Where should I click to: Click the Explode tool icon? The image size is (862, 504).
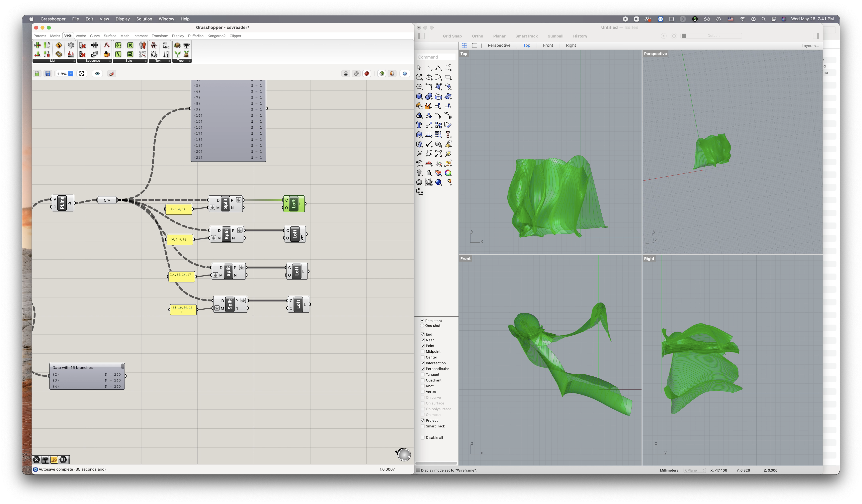click(x=429, y=106)
